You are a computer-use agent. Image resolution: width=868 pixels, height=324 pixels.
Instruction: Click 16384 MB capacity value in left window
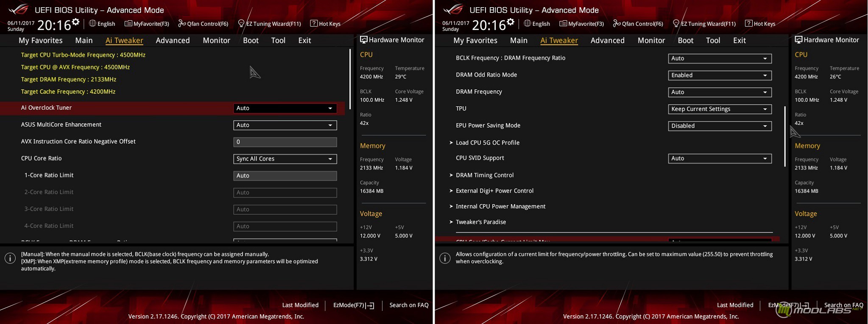pos(371,191)
